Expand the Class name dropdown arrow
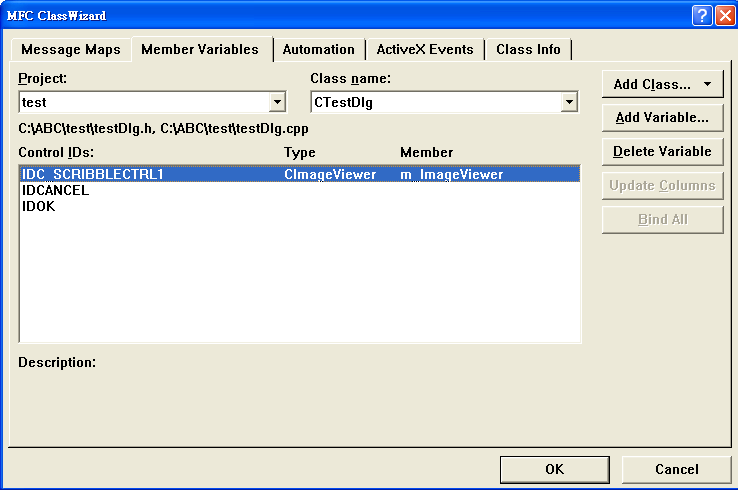This screenshot has width=738, height=490. point(569,102)
